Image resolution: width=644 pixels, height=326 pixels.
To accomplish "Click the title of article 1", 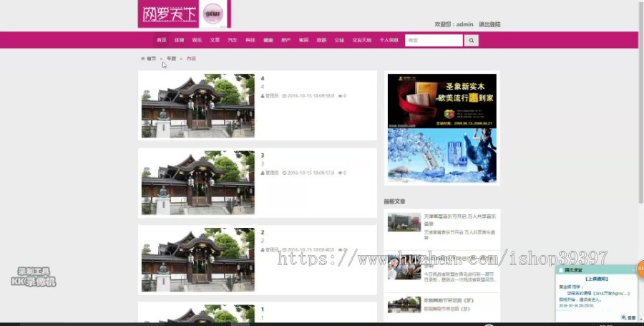I will 263,309.
